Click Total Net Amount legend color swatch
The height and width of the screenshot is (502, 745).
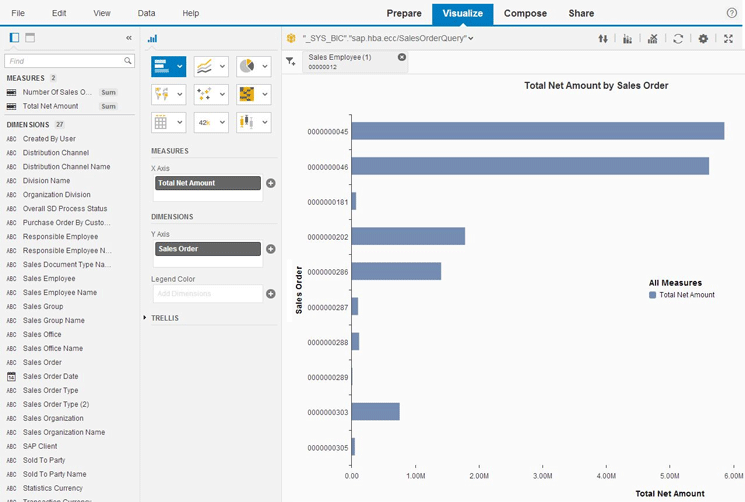point(653,295)
